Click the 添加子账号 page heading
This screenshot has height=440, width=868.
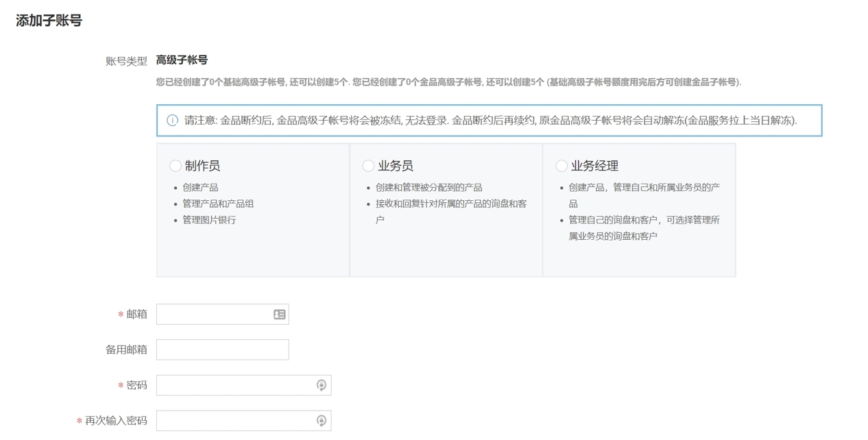(x=49, y=21)
